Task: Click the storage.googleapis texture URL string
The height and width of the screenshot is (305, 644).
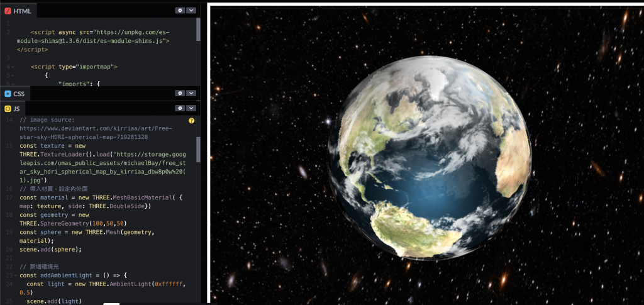Action: 103,167
